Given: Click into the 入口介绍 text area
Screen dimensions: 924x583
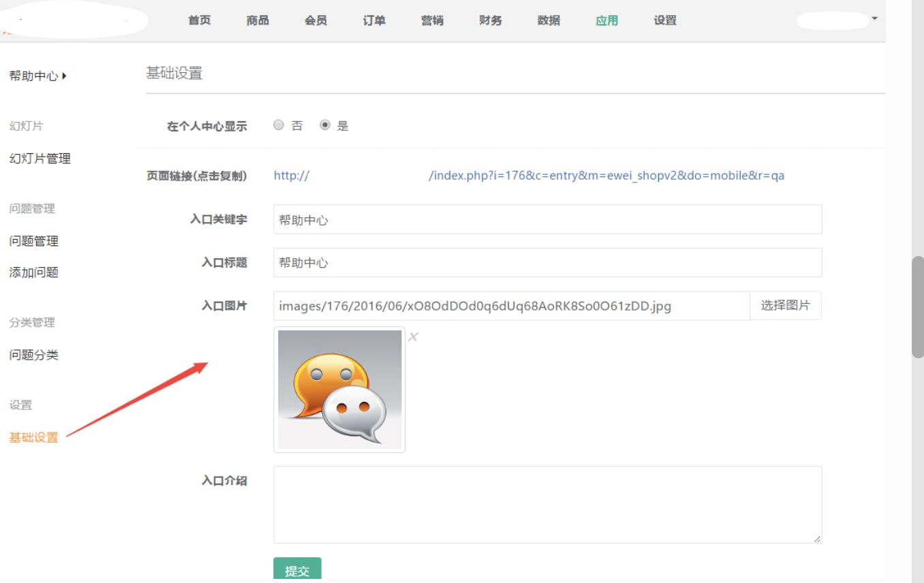Looking at the screenshot, I should tap(548, 505).
